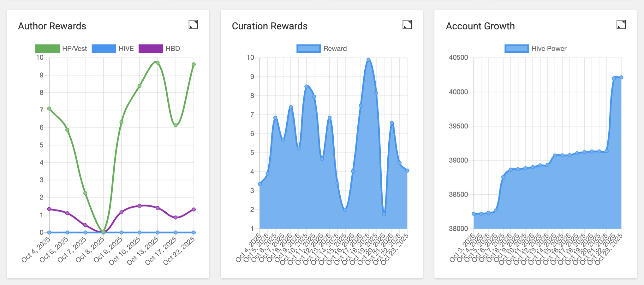
Task: Click the Account Growth card title
Action: (x=480, y=26)
